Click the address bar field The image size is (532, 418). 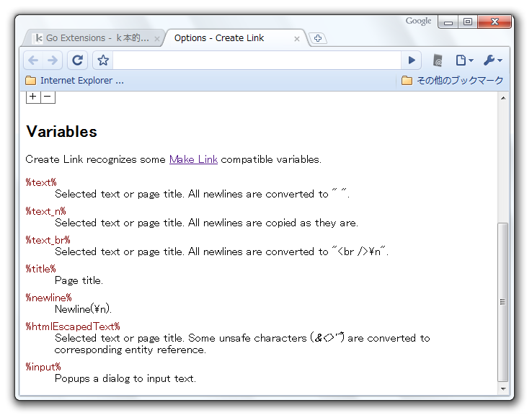click(257, 61)
